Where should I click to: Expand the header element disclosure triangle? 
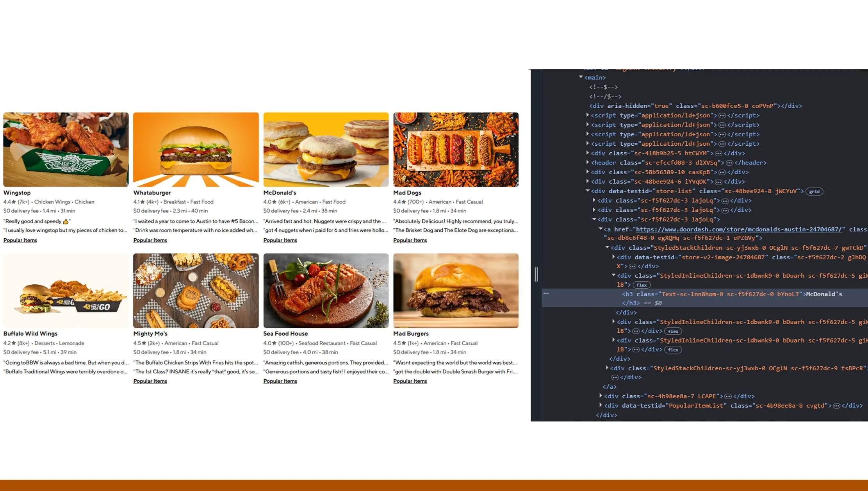tap(587, 162)
